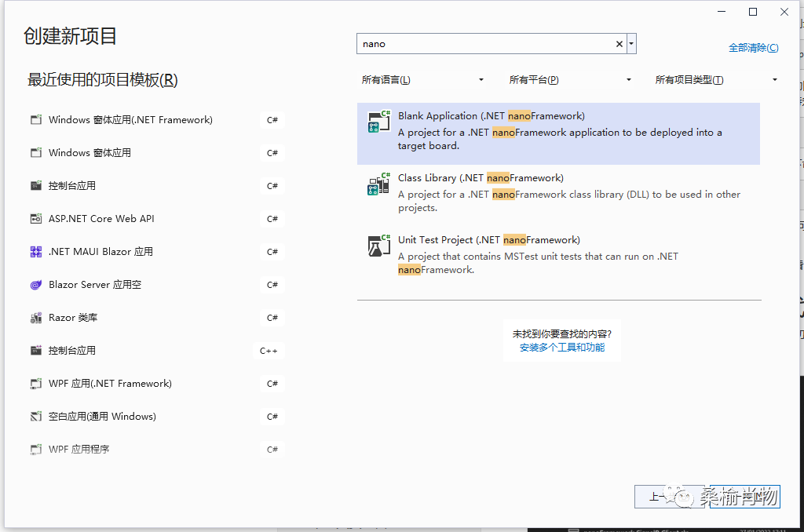
Task: Click the Razor 类库 template icon
Action: pos(36,317)
